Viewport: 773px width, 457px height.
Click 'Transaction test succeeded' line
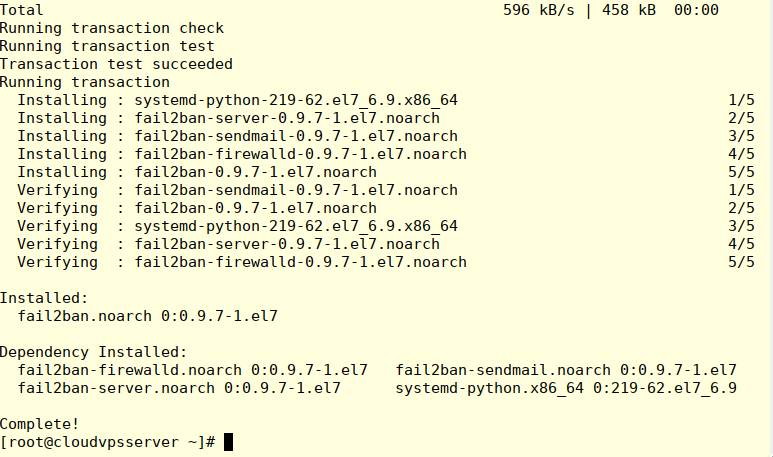[116, 64]
